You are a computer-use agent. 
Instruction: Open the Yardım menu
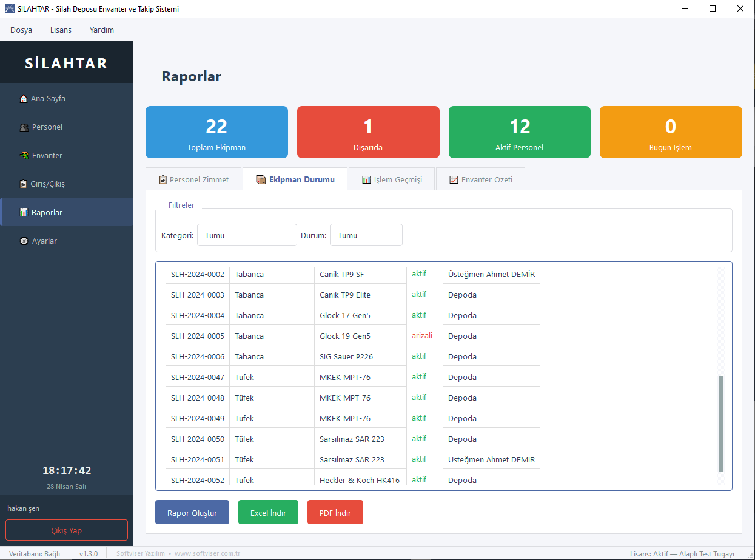102,30
